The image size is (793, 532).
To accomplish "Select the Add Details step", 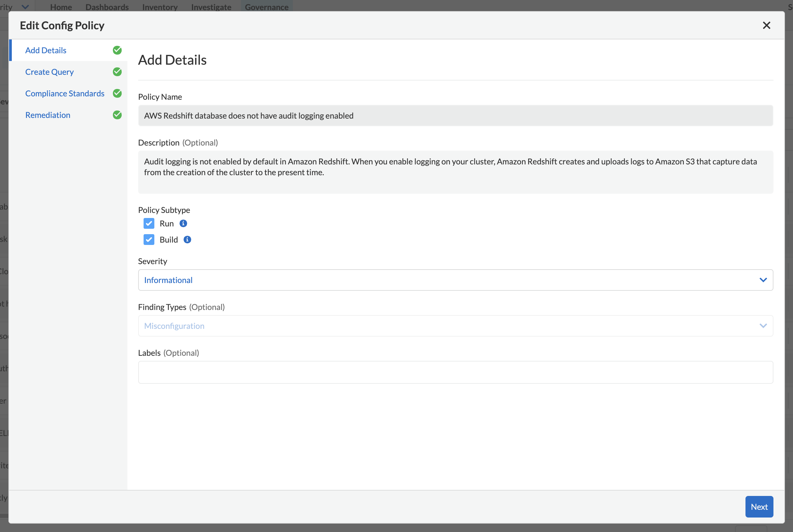I will pos(46,50).
